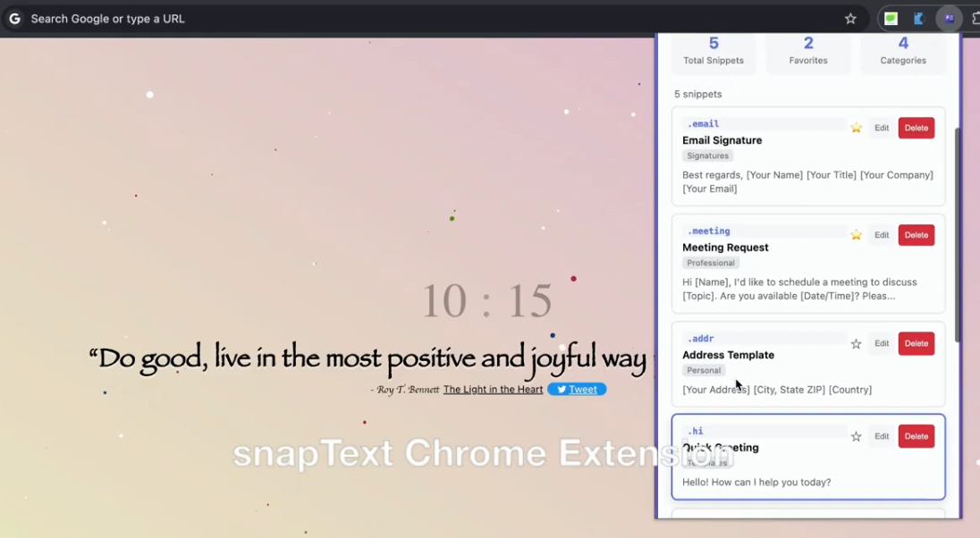Remove the favorite star on Meeting Request
Image resolution: width=980 pixels, height=538 pixels.
(x=856, y=235)
